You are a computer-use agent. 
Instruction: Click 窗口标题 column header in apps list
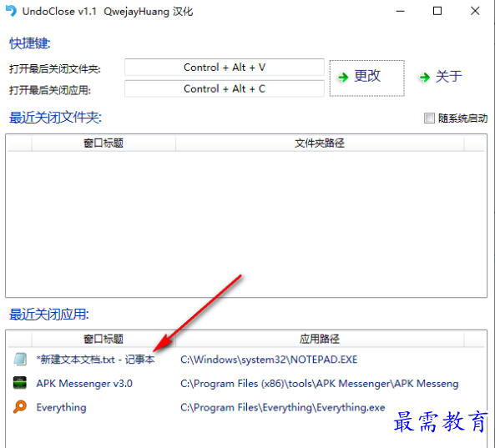[x=104, y=340]
